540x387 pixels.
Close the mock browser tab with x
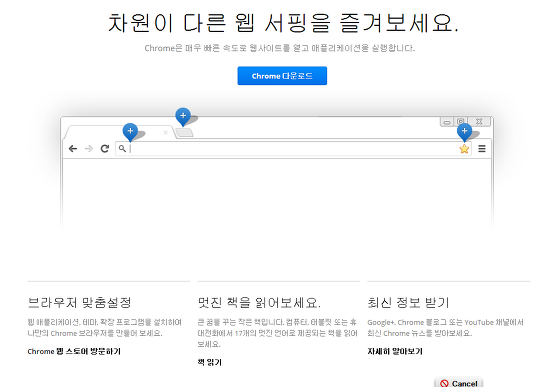click(x=166, y=132)
